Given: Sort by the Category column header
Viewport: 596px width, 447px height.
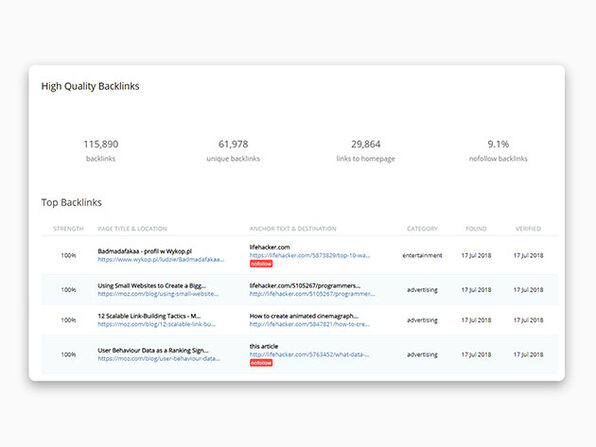Looking at the screenshot, I should click(422, 229).
